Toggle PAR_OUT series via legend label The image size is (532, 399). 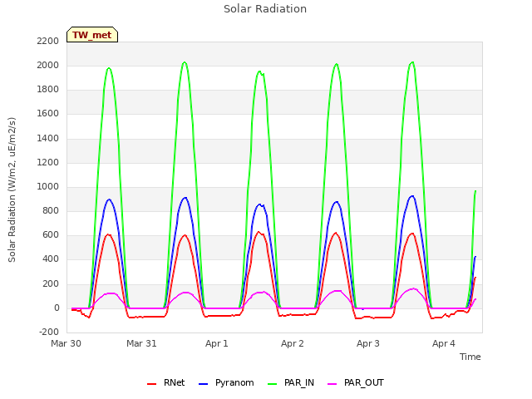point(364,382)
